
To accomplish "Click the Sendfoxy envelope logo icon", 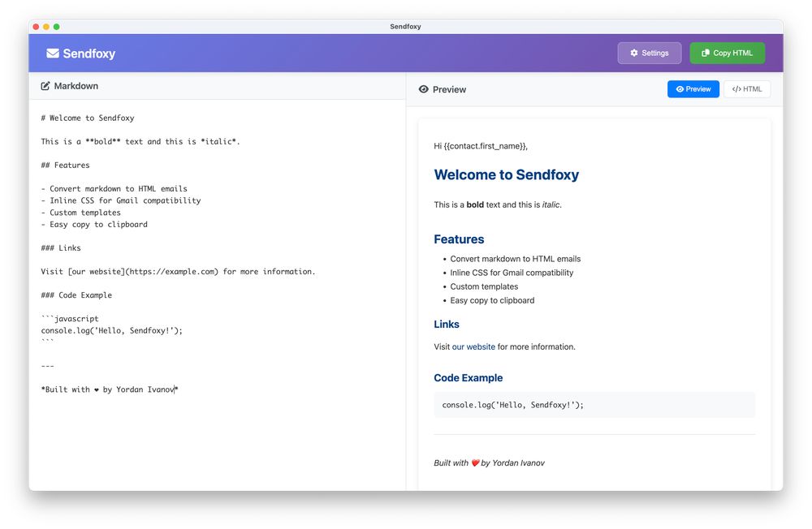I will pyautogui.click(x=52, y=54).
